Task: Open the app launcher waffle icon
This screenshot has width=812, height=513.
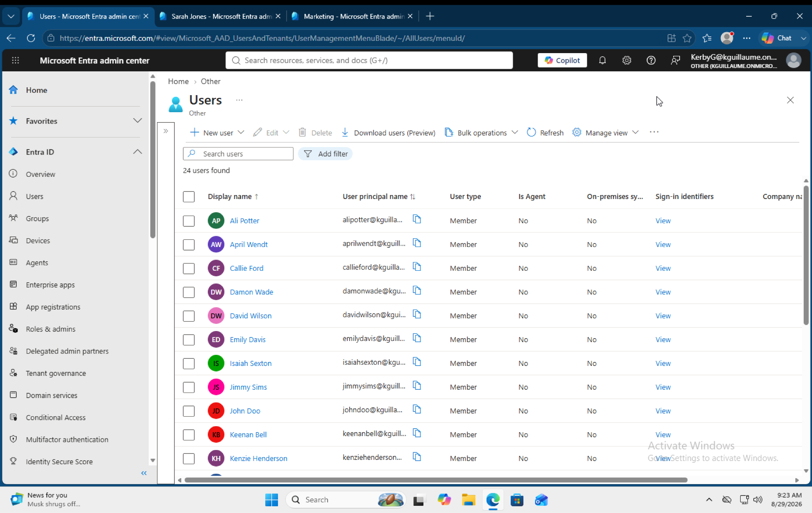Action: [15, 60]
